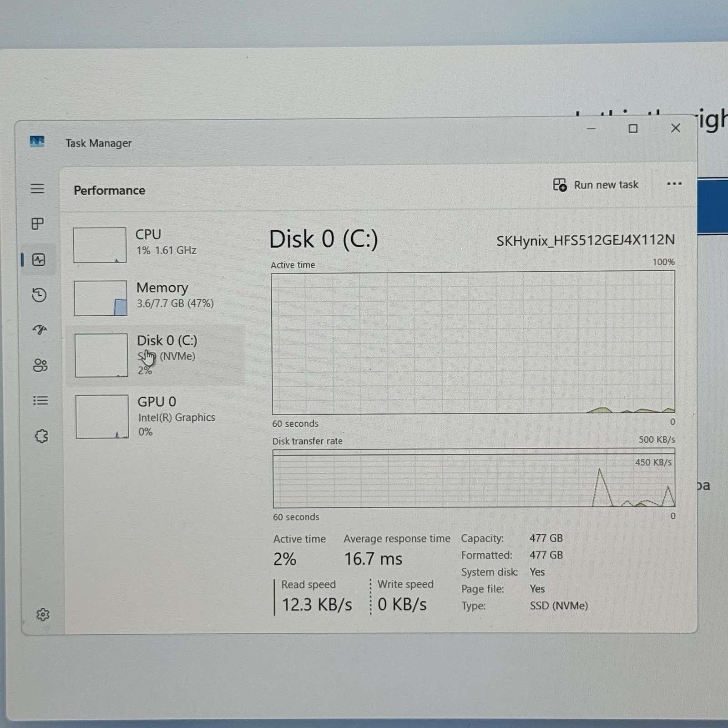Open the Users page icon
The width and height of the screenshot is (728, 728).
tap(40, 365)
